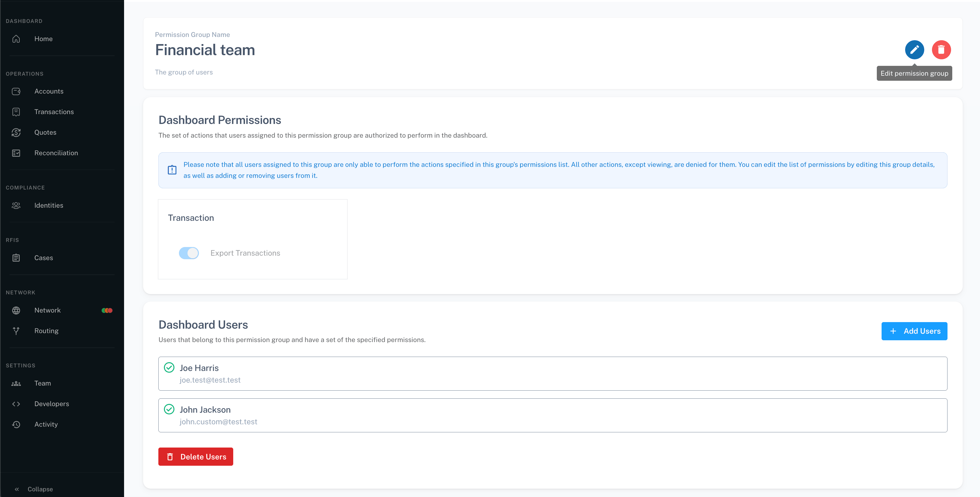The image size is (980, 497).
Task: Open Developers settings
Action: tap(52, 403)
